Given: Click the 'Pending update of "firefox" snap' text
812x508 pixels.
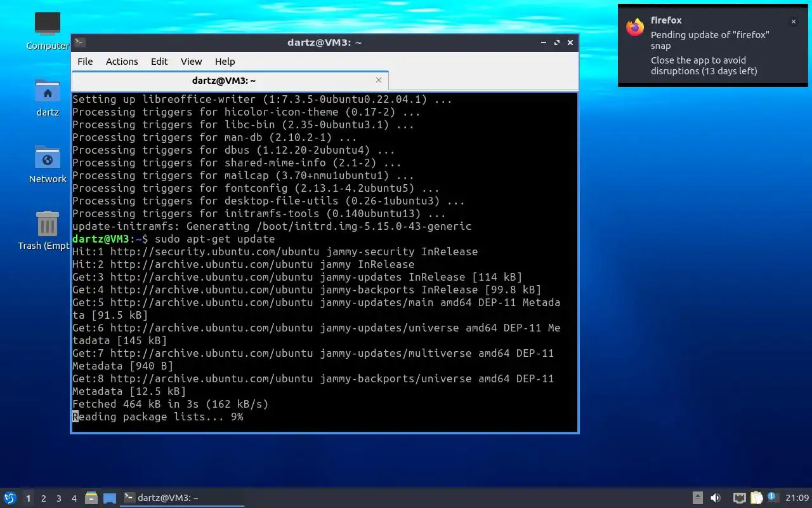Looking at the screenshot, I should click(x=710, y=40).
